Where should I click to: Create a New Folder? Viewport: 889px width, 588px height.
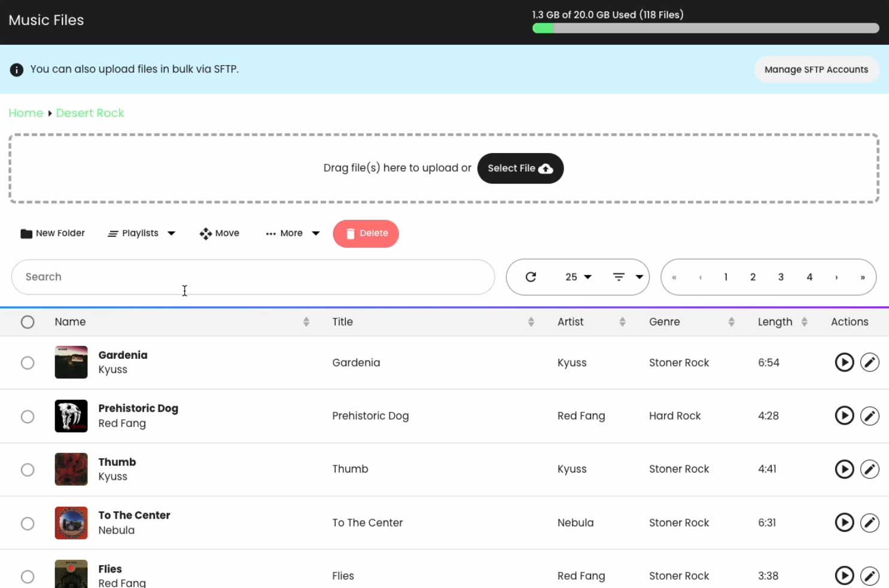(x=53, y=233)
